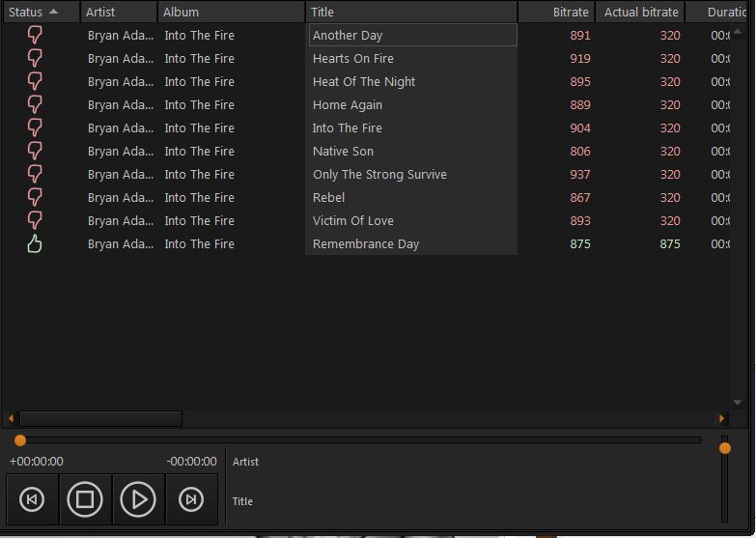Select the title cell 'Another Day'
The height and width of the screenshot is (538, 756).
pos(412,35)
